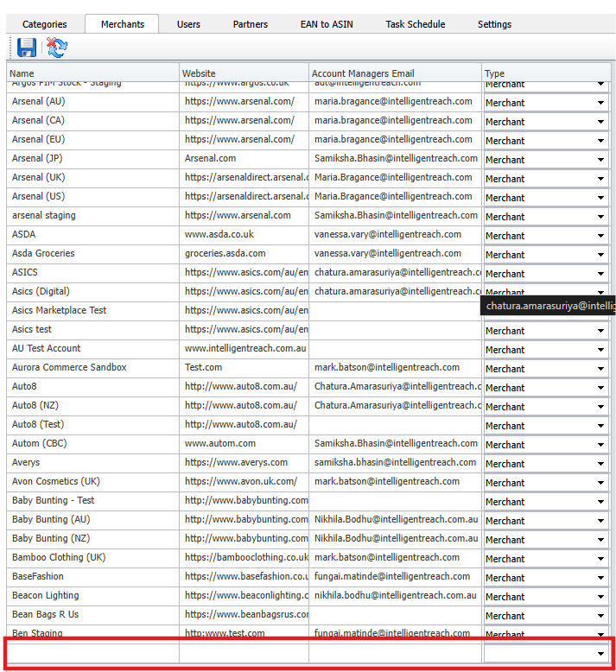Open Type dropdown for Arsenal (AU)
The width and height of the screenshot is (616, 672).
tap(600, 103)
